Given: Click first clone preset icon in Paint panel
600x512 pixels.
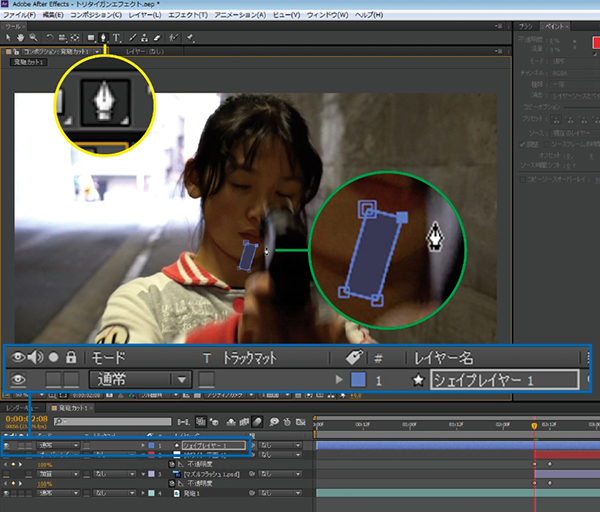Looking at the screenshot, I should [556, 119].
